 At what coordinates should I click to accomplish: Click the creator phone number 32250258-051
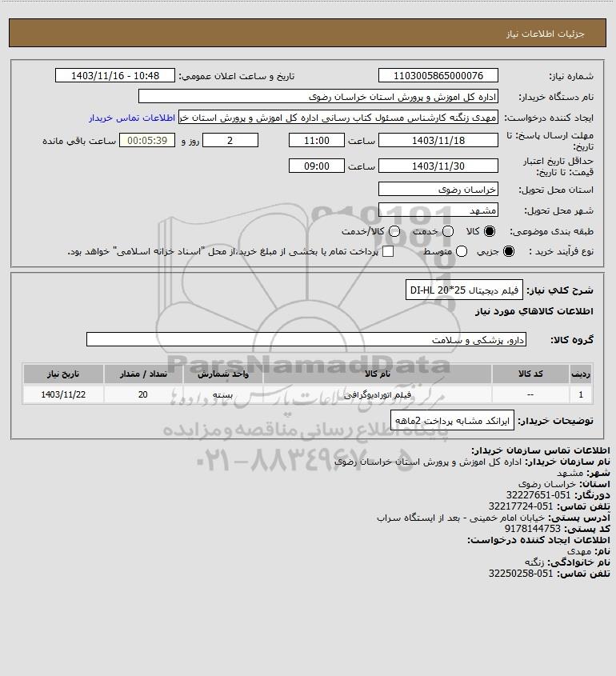pyautogui.click(x=520, y=574)
